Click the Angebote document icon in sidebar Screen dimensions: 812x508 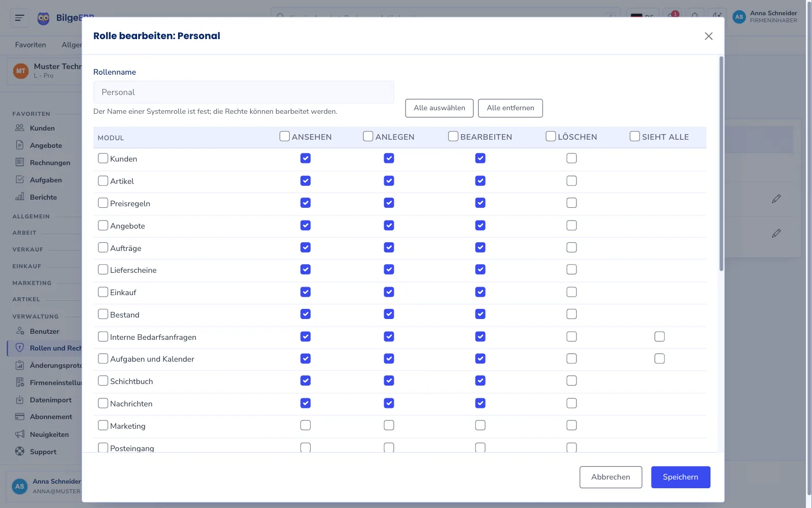click(20, 145)
